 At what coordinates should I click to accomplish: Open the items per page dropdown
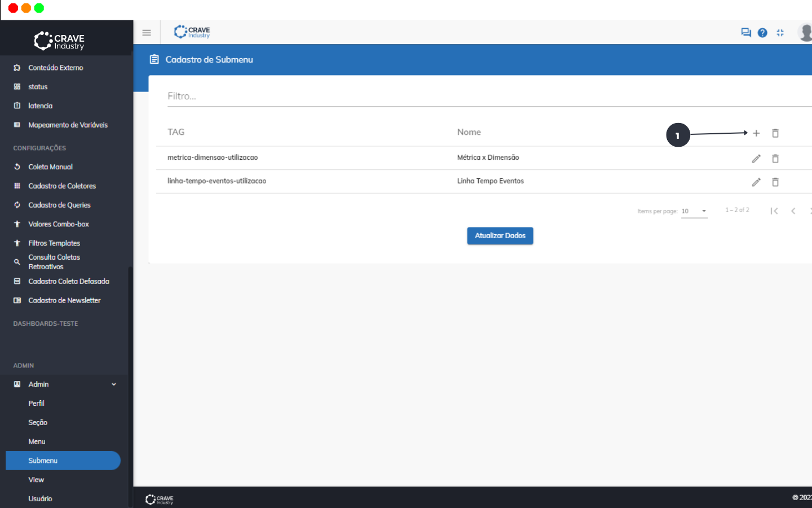click(694, 211)
